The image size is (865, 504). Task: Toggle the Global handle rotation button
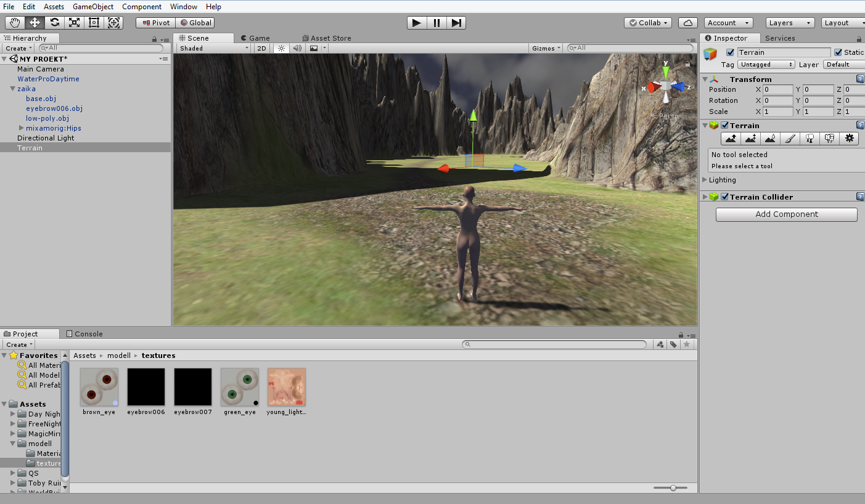(x=194, y=23)
